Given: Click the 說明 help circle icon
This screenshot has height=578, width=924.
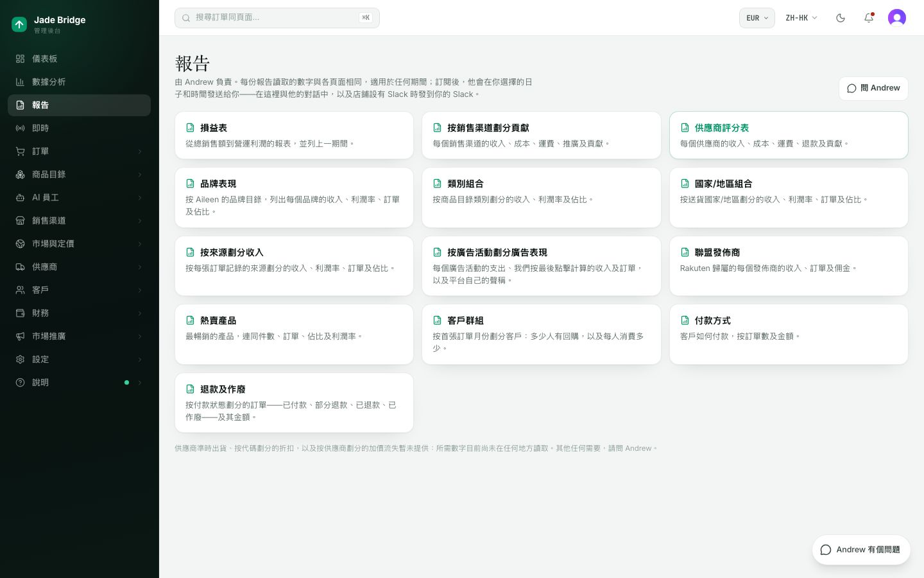Looking at the screenshot, I should point(20,382).
